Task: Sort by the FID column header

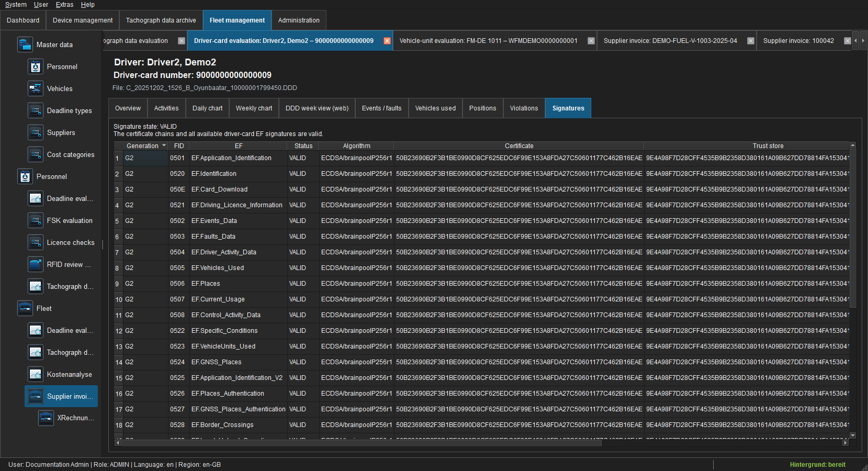Action: point(179,146)
